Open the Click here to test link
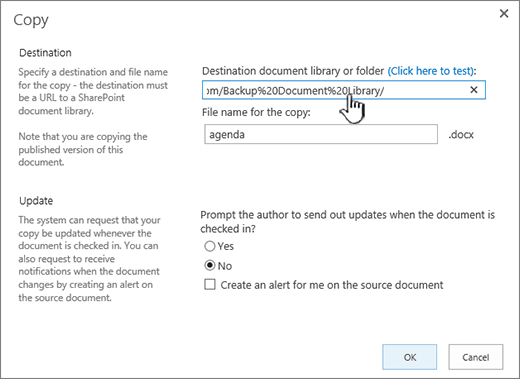 click(431, 71)
